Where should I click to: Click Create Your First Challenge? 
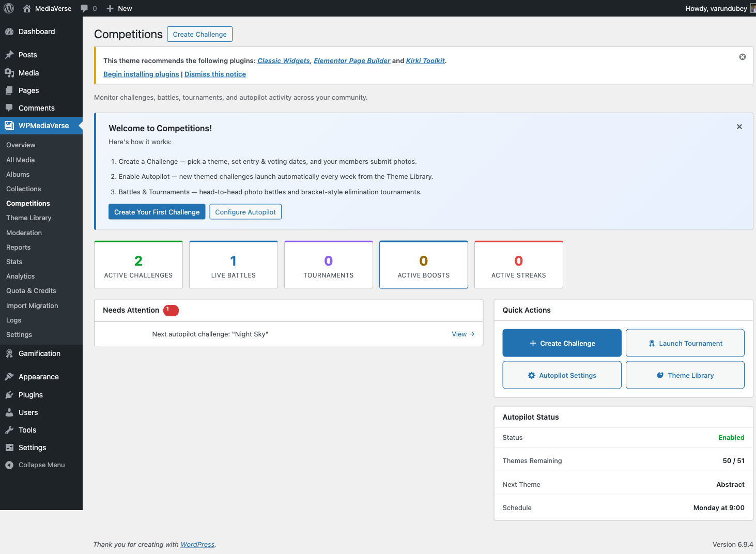pos(157,211)
